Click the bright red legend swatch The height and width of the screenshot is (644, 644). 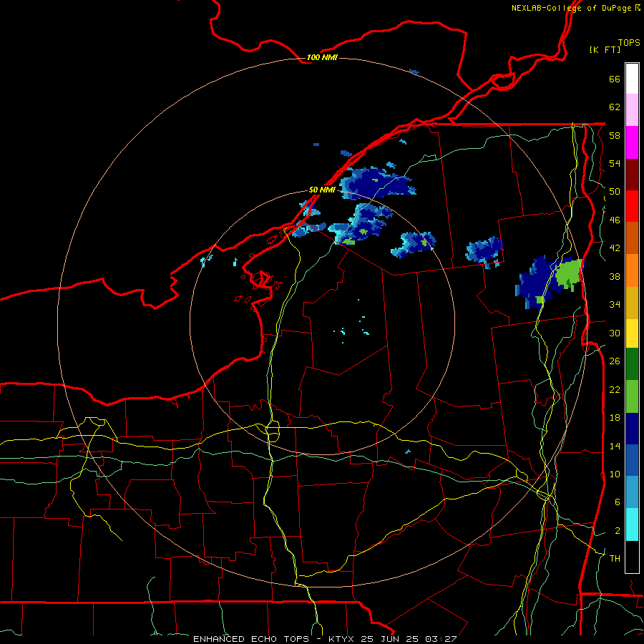tap(632, 206)
